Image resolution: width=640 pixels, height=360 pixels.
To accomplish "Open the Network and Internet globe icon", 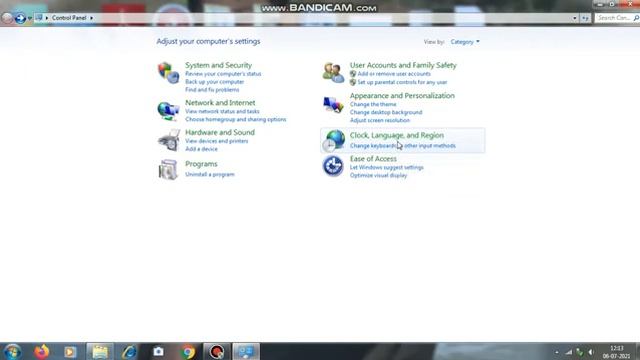I will 169,111.
